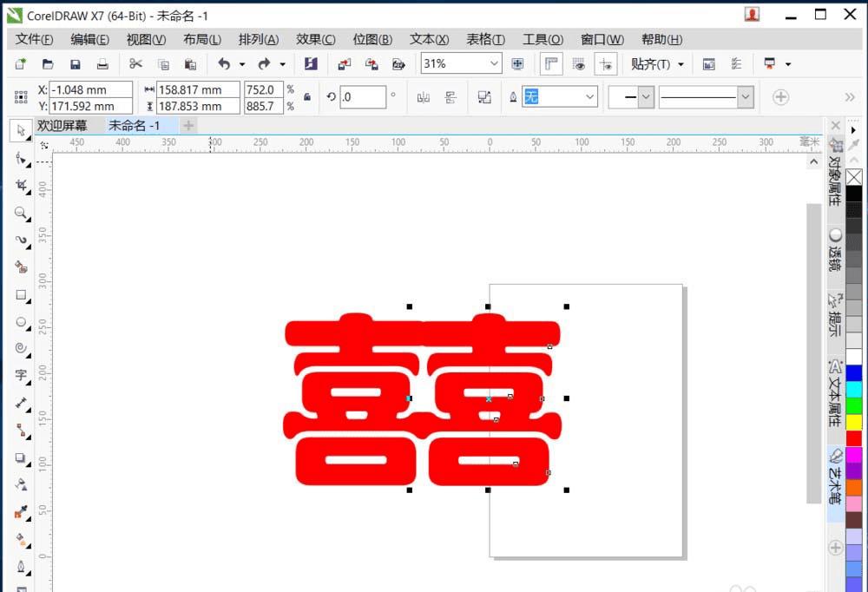Select the Drop Shadow tool
The height and width of the screenshot is (592, 868).
pyautogui.click(x=21, y=458)
